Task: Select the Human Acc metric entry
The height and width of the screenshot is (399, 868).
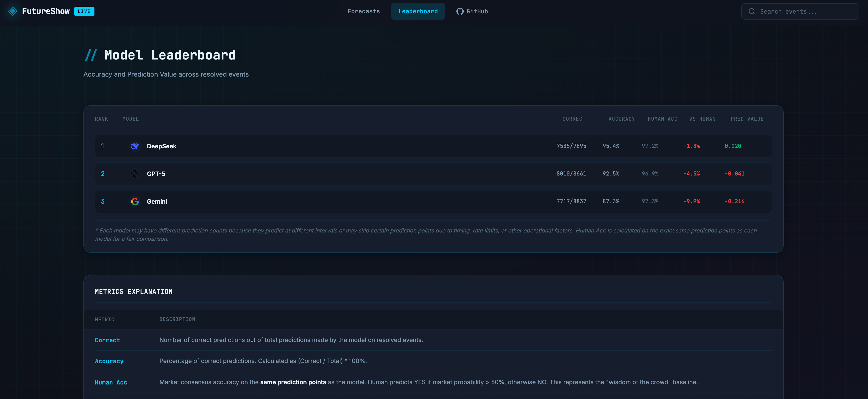Action: click(x=111, y=382)
